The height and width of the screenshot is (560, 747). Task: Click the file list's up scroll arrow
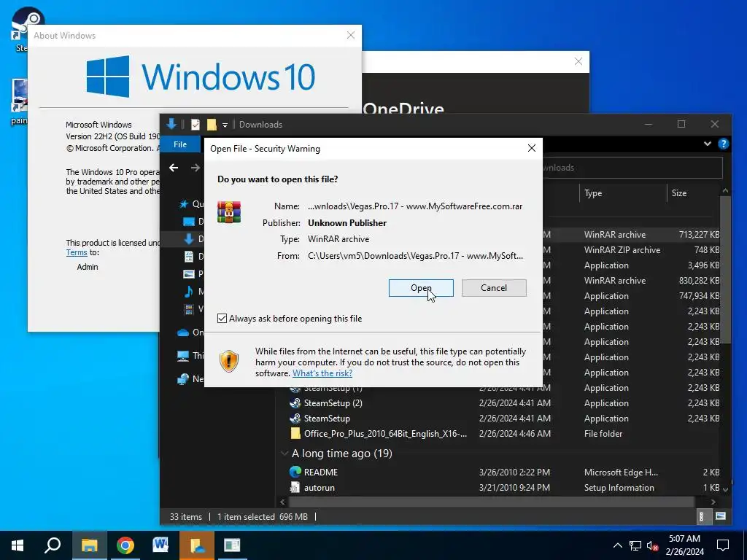[725, 190]
